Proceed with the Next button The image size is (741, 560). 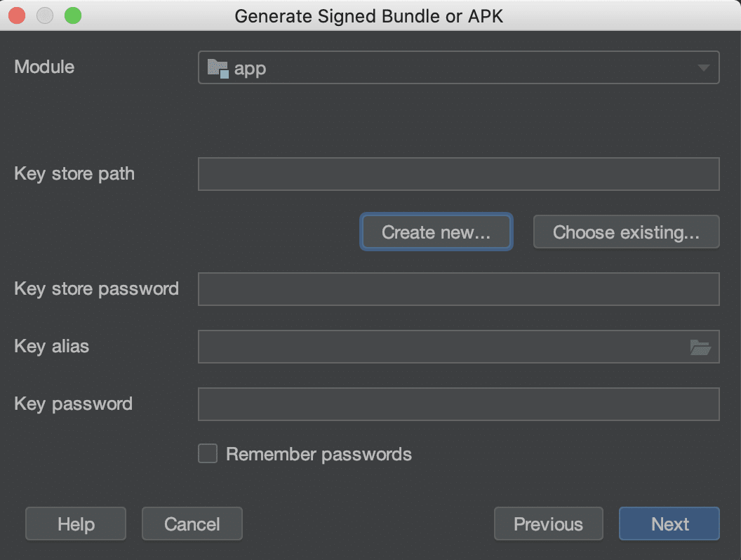pos(669,524)
